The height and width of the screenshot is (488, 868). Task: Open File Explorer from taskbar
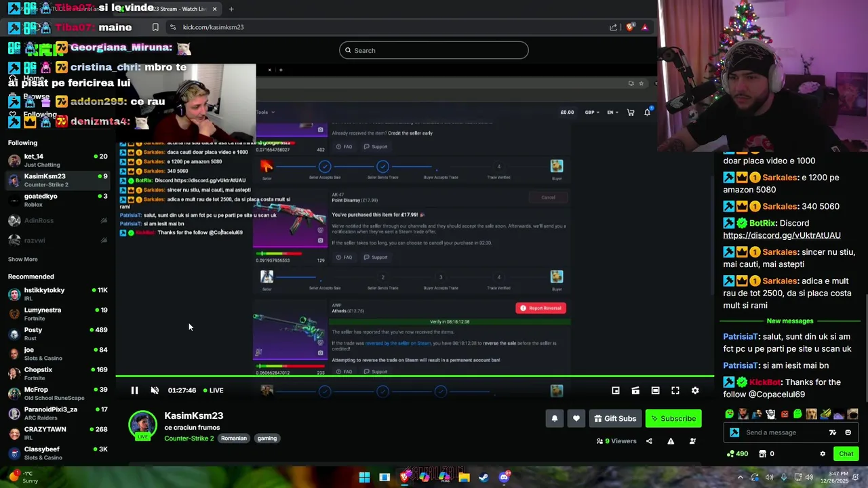point(464,477)
